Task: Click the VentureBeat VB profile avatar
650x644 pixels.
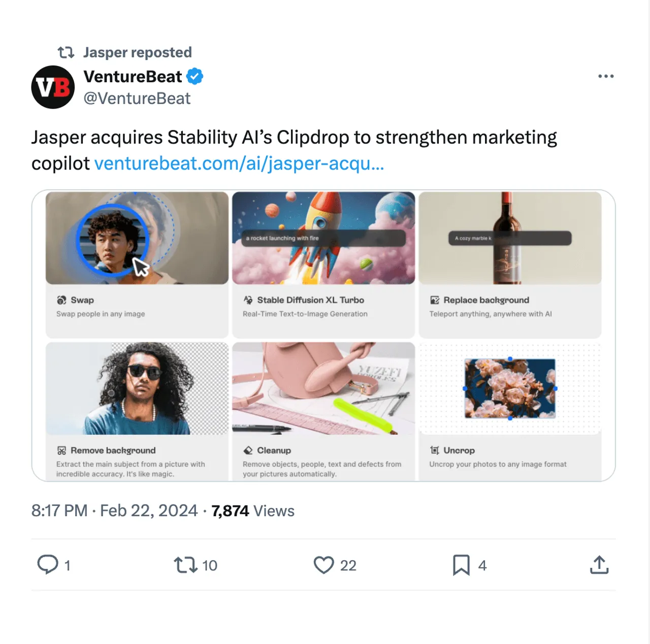Action: coord(53,87)
